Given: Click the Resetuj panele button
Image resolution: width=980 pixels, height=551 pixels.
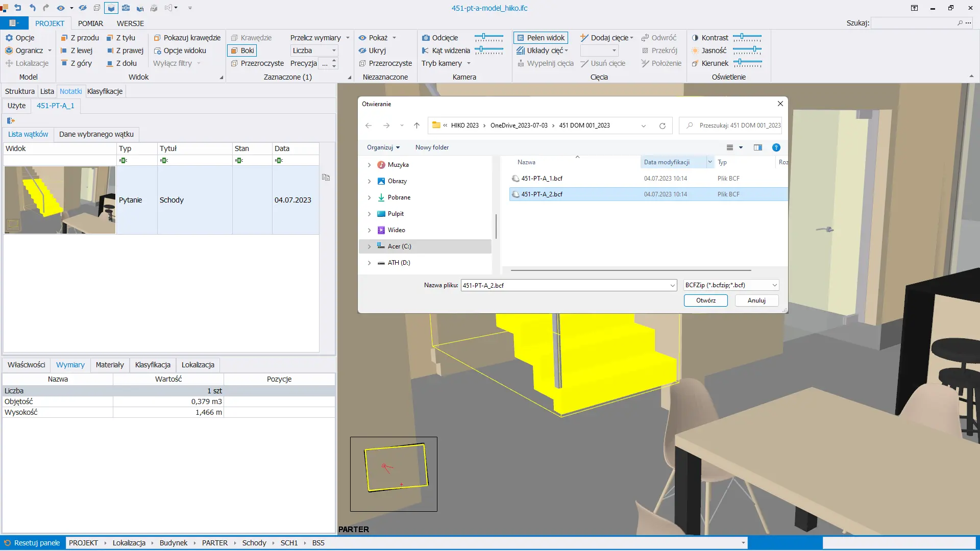Looking at the screenshot, I should [x=32, y=543].
